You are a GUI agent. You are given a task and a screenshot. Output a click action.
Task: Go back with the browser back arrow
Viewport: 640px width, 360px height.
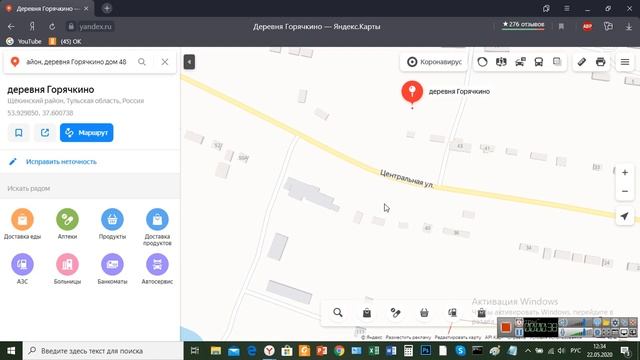coord(11,27)
